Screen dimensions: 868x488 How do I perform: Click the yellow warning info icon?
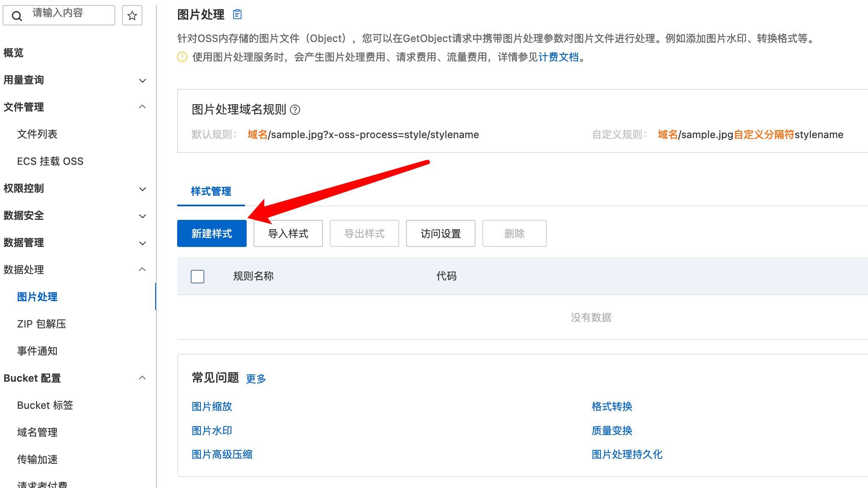click(x=182, y=57)
